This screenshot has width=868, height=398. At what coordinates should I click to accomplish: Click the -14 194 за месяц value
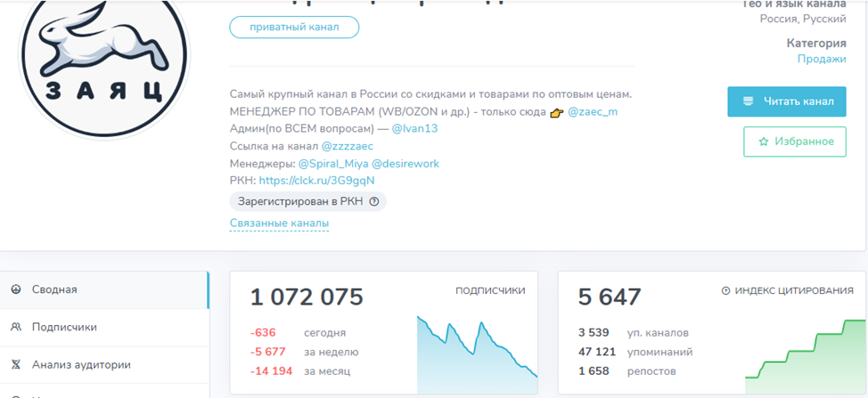(x=271, y=371)
